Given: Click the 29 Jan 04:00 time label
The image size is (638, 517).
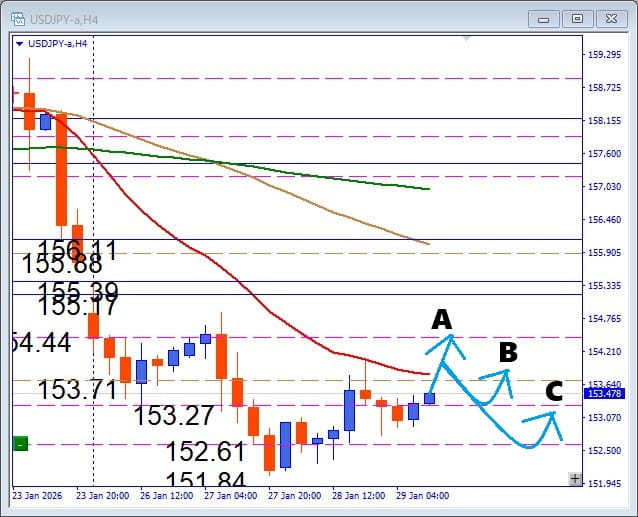Looking at the screenshot, I should click(x=422, y=495).
